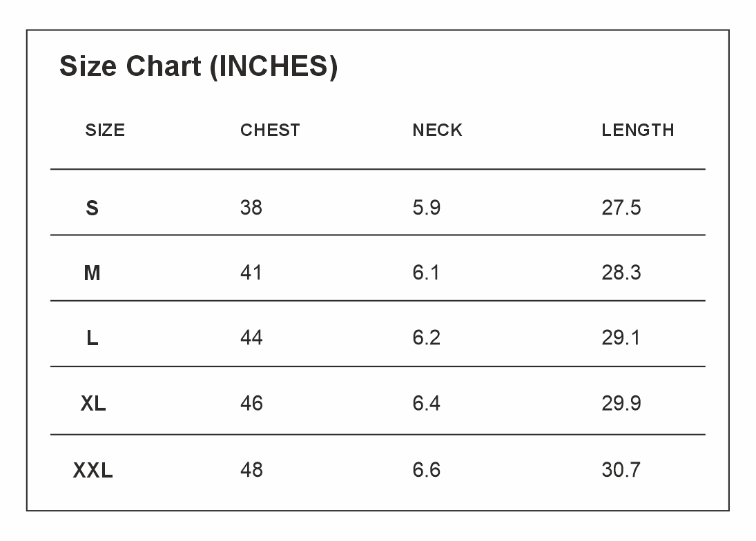Click the XXL size row label

(x=93, y=470)
